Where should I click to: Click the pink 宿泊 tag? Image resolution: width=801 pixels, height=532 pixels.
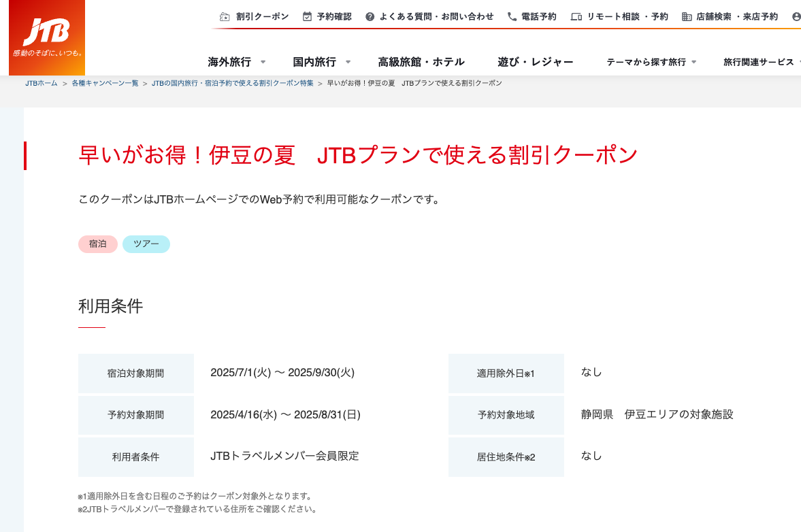(x=97, y=244)
